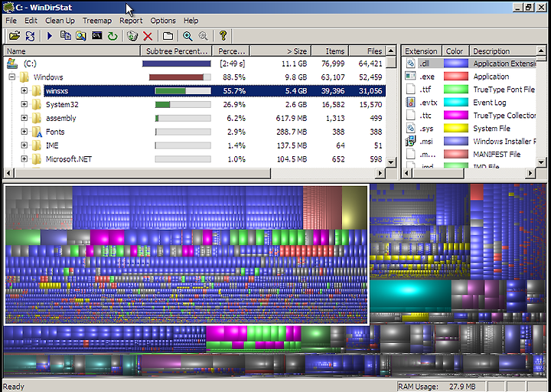
Task: Select the System32 row
Action: click(194, 104)
